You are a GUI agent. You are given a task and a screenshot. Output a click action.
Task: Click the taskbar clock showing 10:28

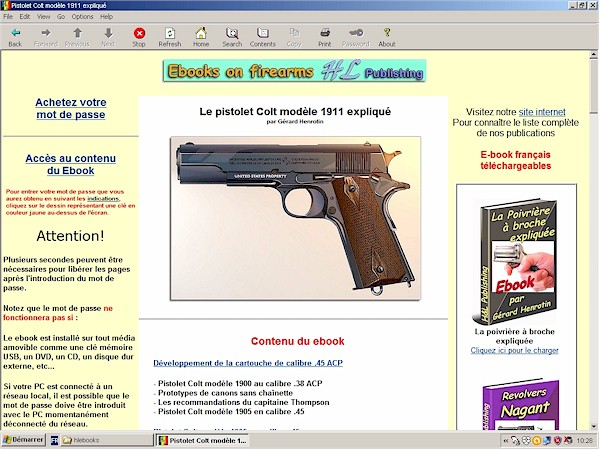pyautogui.click(x=584, y=441)
